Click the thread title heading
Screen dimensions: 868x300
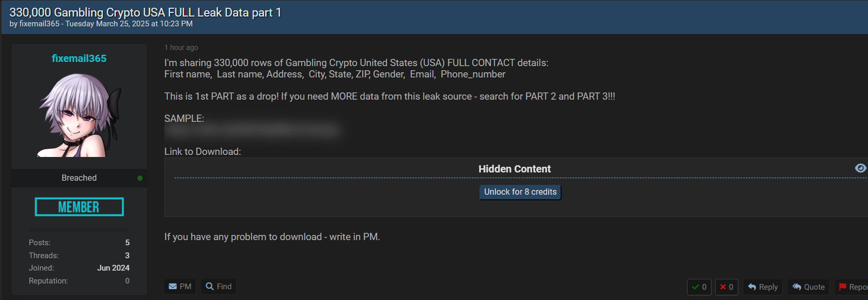pyautogui.click(x=145, y=12)
